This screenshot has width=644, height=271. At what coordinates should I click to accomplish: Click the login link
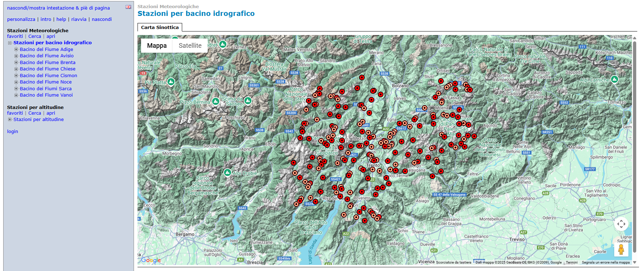click(x=12, y=131)
